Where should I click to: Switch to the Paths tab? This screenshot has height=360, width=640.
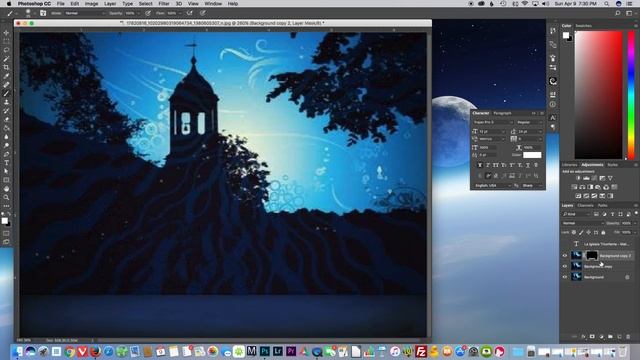point(602,205)
